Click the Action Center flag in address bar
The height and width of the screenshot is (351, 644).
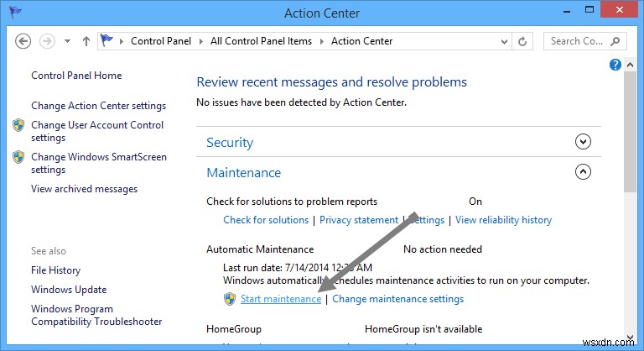[x=106, y=40]
